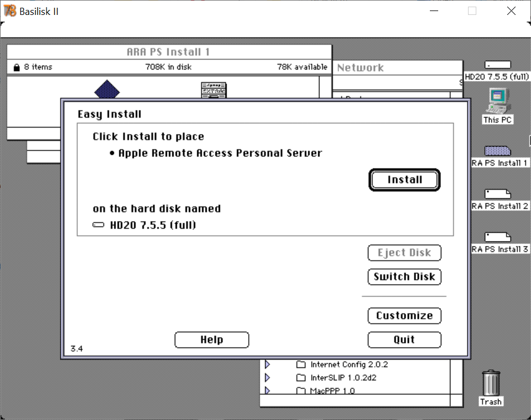Click the ARA PS Install 1 window title bar
Viewport: 531px width, 420px height.
[x=169, y=52]
